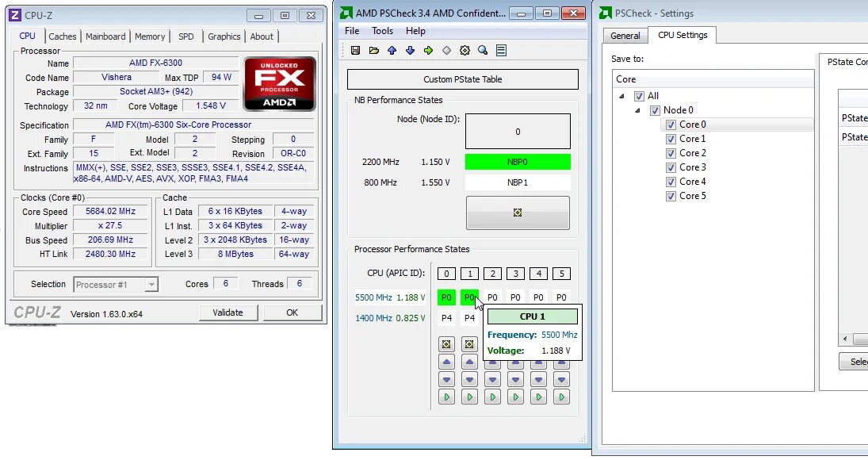
Task: Collapse the All tree node arrow
Action: click(x=621, y=96)
